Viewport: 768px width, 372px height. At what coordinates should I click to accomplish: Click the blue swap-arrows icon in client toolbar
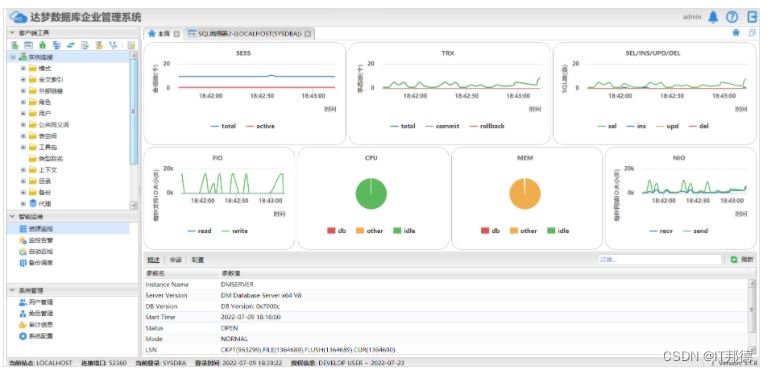click(x=71, y=45)
